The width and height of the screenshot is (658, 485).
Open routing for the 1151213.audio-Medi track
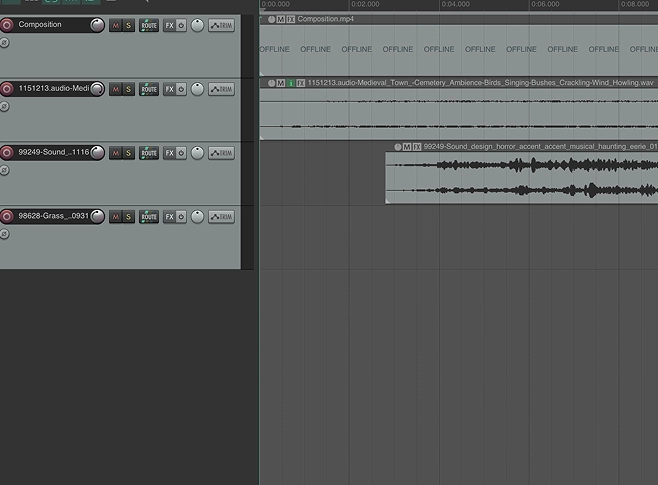(149, 89)
